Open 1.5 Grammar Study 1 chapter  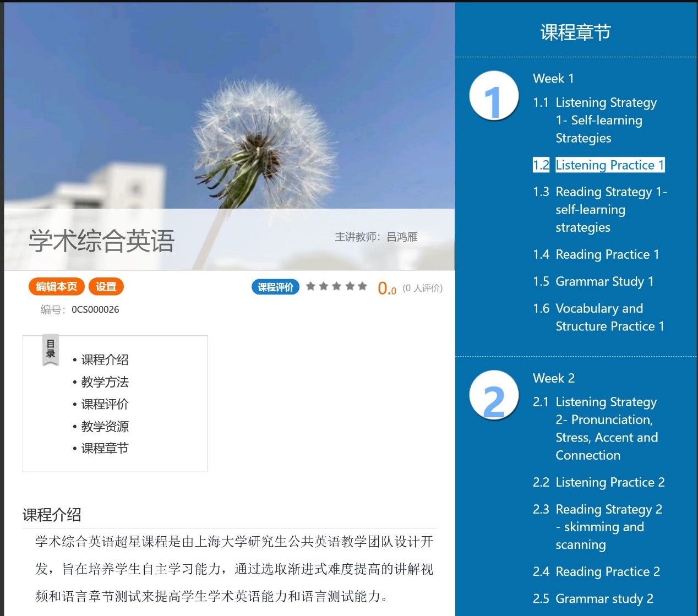click(x=604, y=281)
